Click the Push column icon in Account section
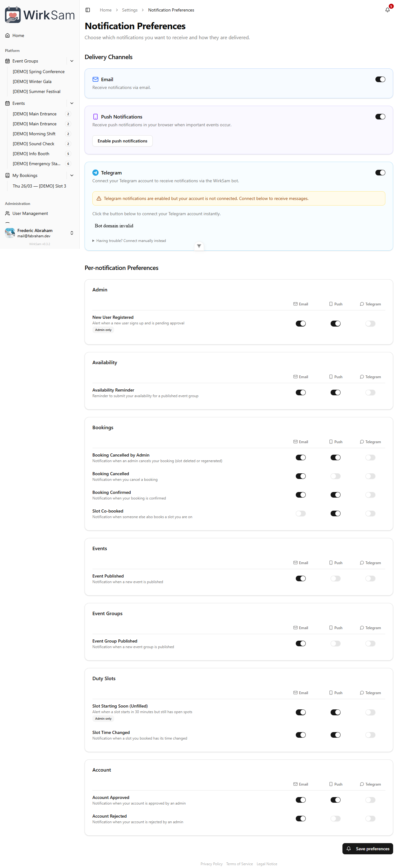Screen dimensions: 395x868 click(331, 784)
